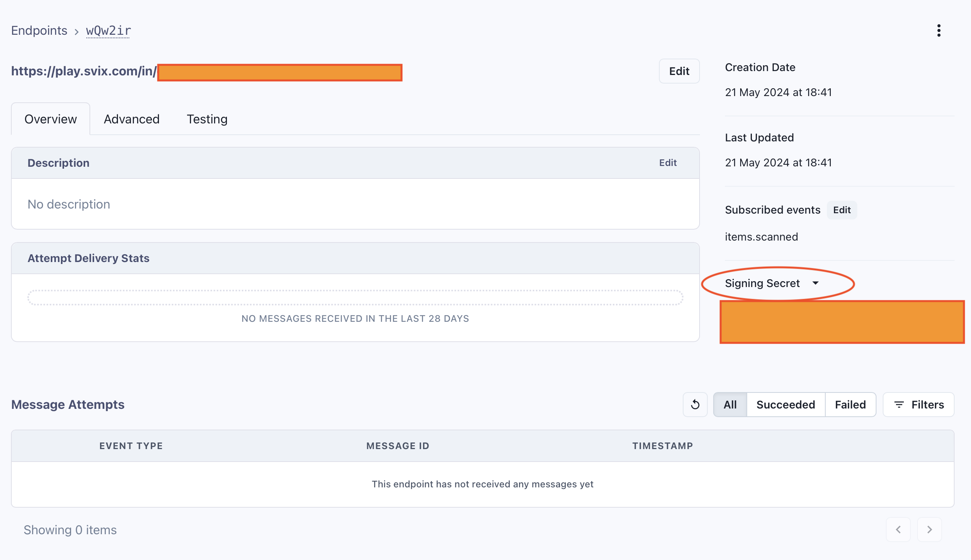Click the refresh message attempts icon

click(x=695, y=405)
